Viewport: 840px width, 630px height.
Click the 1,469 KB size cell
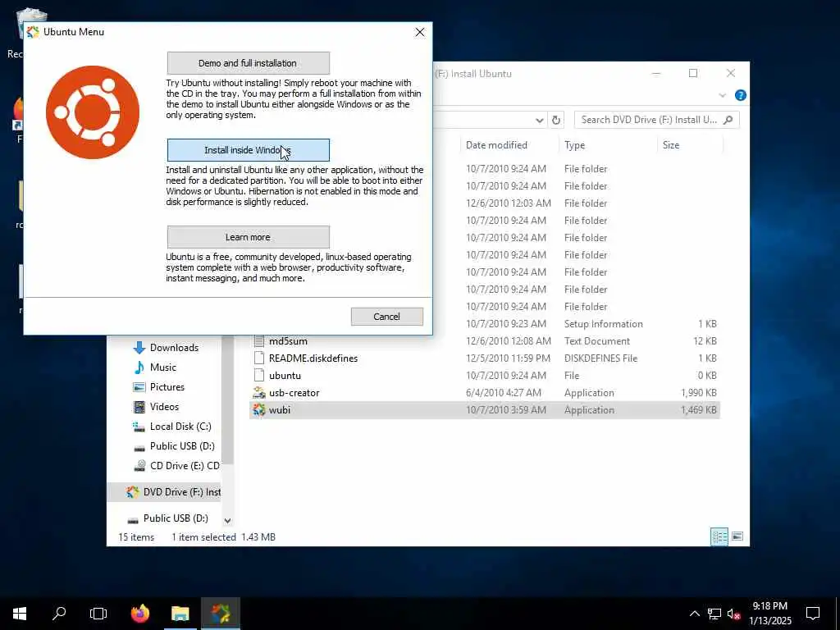(699, 410)
